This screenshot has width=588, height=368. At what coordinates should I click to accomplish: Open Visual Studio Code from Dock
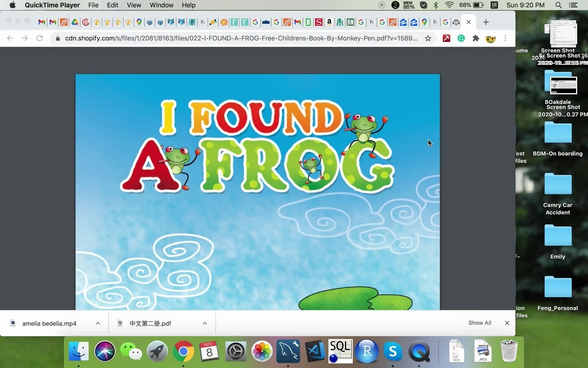point(314,351)
